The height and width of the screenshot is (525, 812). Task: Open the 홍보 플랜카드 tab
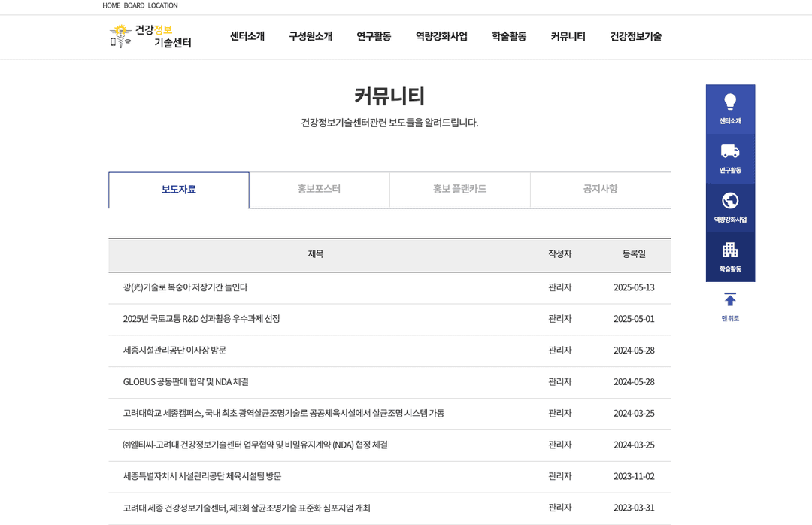point(459,190)
